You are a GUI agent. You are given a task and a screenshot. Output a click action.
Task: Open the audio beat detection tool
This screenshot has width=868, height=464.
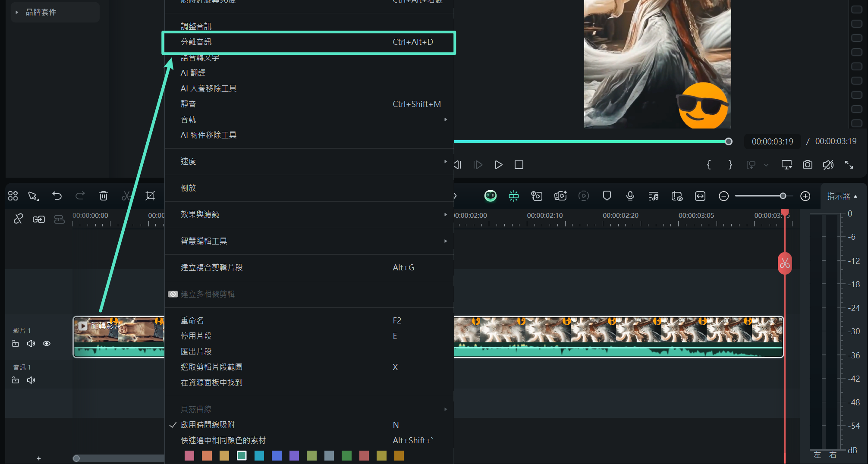(653, 196)
